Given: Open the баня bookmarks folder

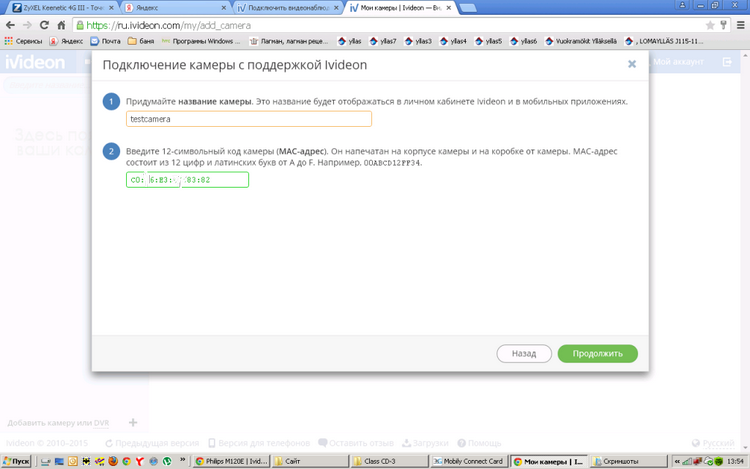Looking at the screenshot, I should pyautogui.click(x=141, y=41).
